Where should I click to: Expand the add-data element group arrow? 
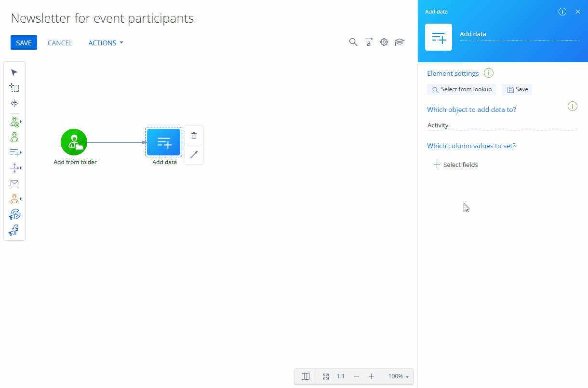[x=21, y=152]
